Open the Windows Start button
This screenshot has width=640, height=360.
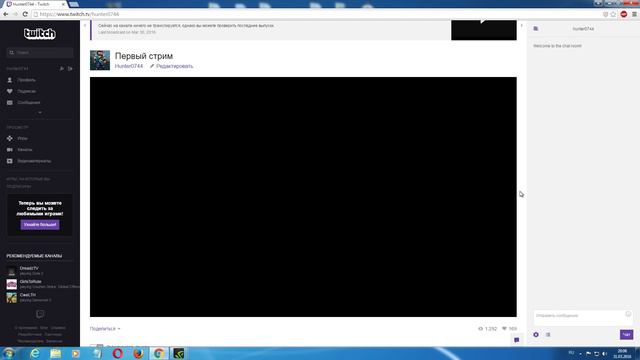(9, 353)
